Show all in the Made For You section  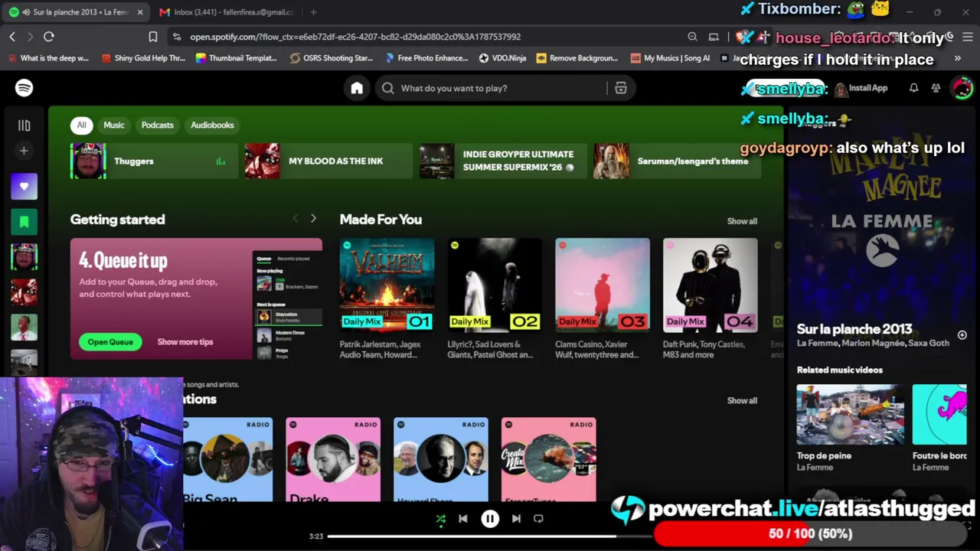pyautogui.click(x=742, y=221)
